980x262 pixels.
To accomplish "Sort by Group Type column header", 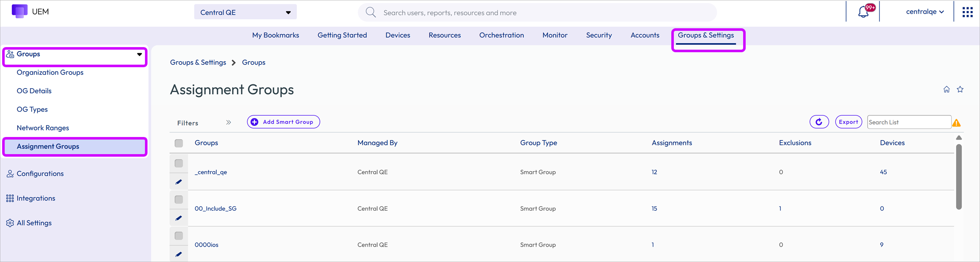I will pos(539,143).
